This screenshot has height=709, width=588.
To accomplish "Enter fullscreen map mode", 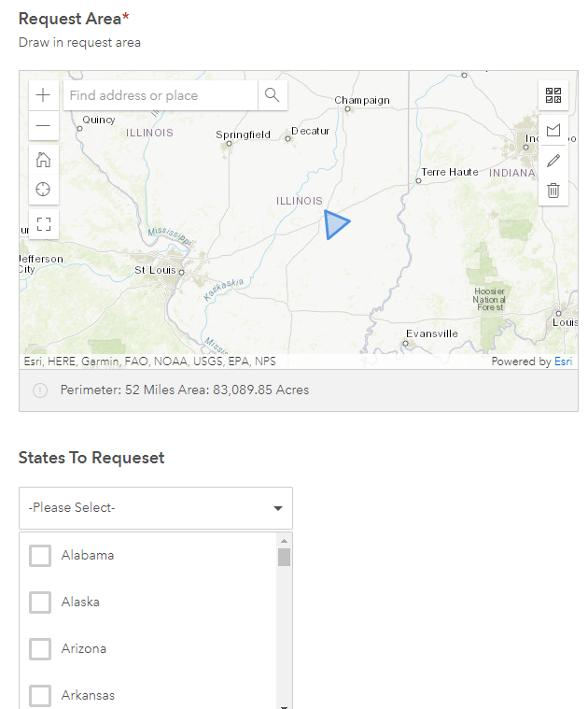I will (x=43, y=224).
